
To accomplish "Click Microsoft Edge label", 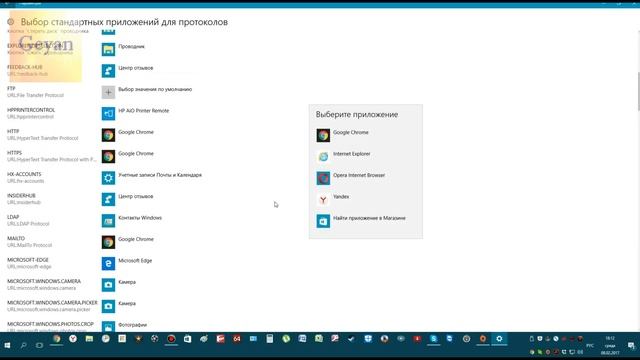I will pos(135,260).
